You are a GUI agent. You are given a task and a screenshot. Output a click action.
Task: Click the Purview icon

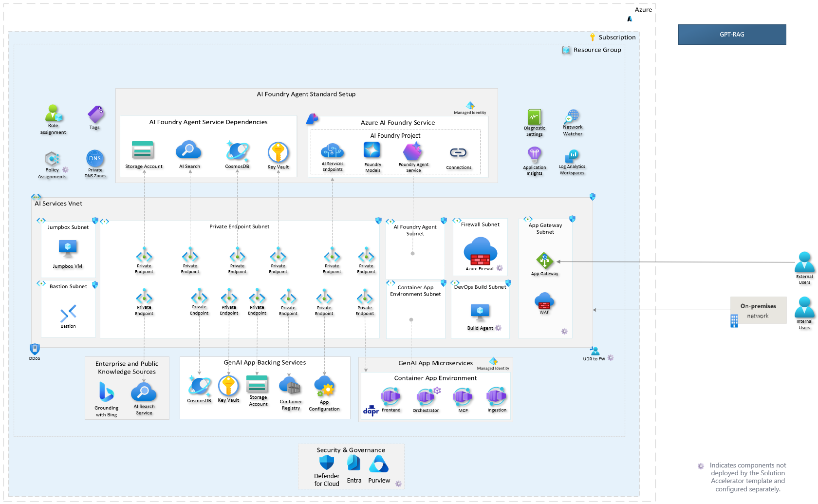[x=379, y=465]
